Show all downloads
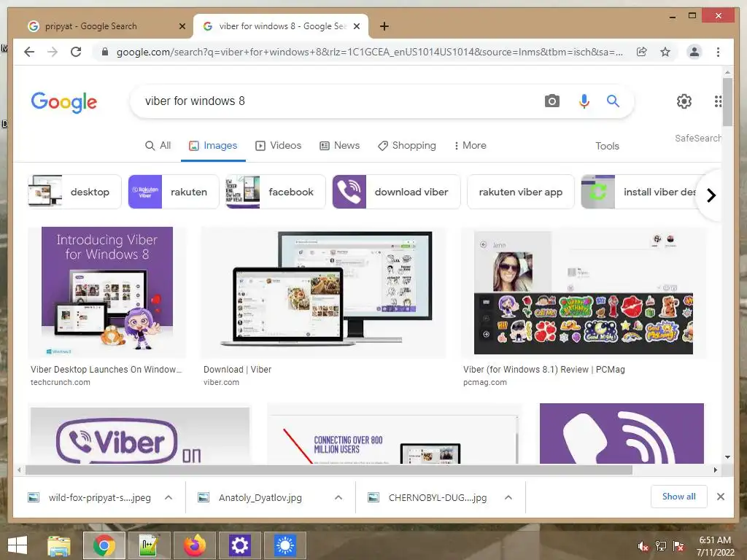 click(x=679, y=497)
